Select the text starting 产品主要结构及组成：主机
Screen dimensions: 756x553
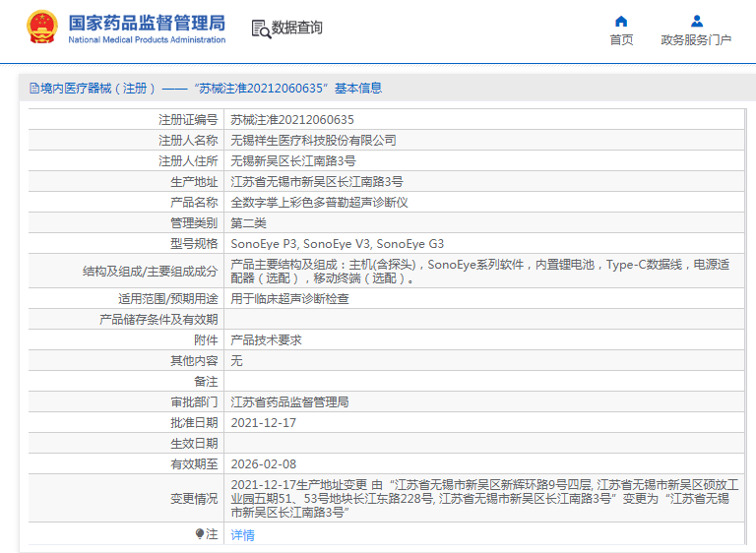pyautogui.click(x=480, y=272)
